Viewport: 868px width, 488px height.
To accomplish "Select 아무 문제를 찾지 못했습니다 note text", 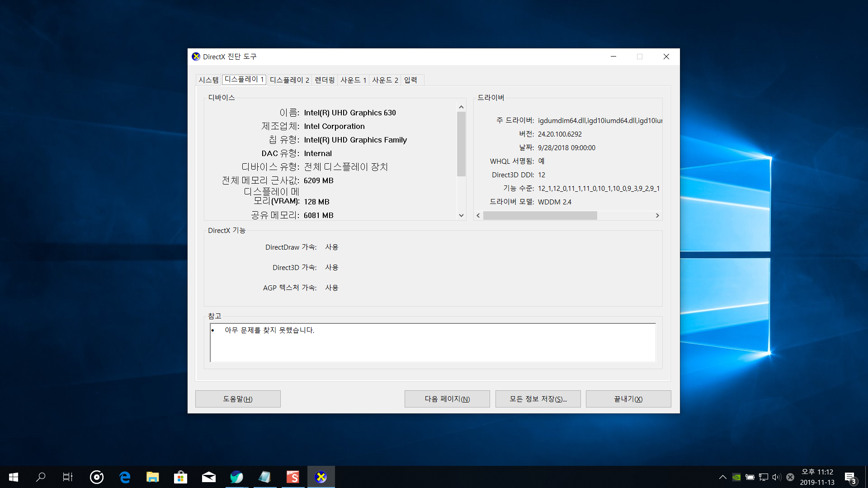I will tap(269, 330).
